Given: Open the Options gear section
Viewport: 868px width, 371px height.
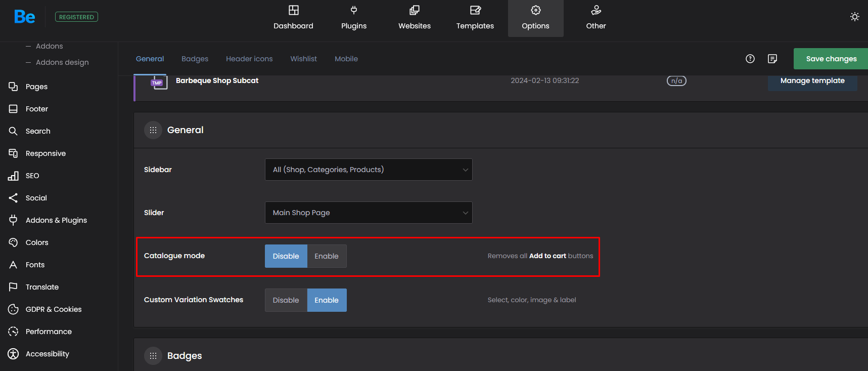Looking at the screenshot, I should pos(536,18).
